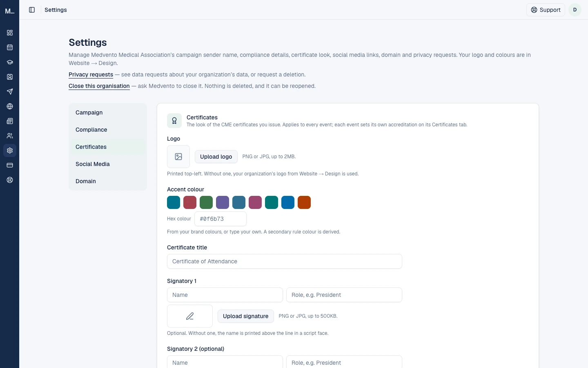Open the paper plane campaigns icon

(x=10, y=92)
